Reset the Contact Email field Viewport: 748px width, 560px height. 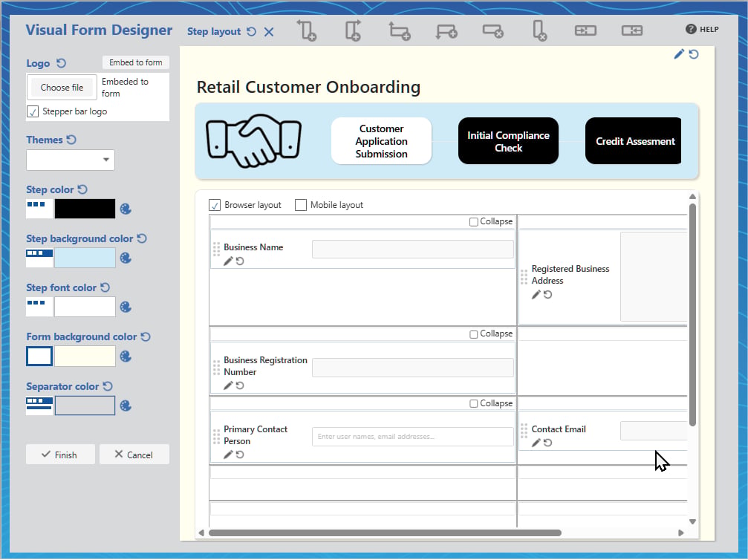click(x=548, y=443)
